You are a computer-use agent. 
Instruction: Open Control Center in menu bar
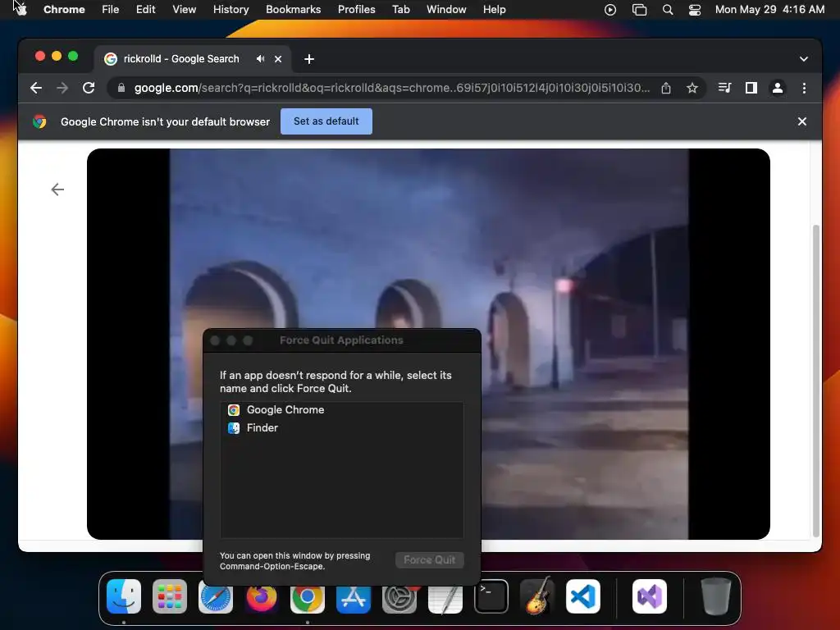point(695,10)
